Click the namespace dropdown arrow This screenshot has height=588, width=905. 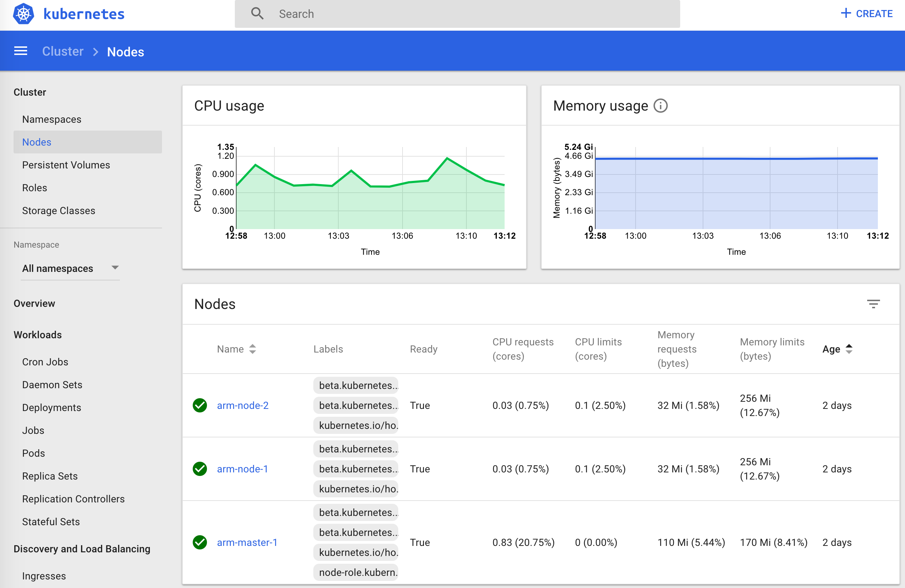click(x=115, y=268)
